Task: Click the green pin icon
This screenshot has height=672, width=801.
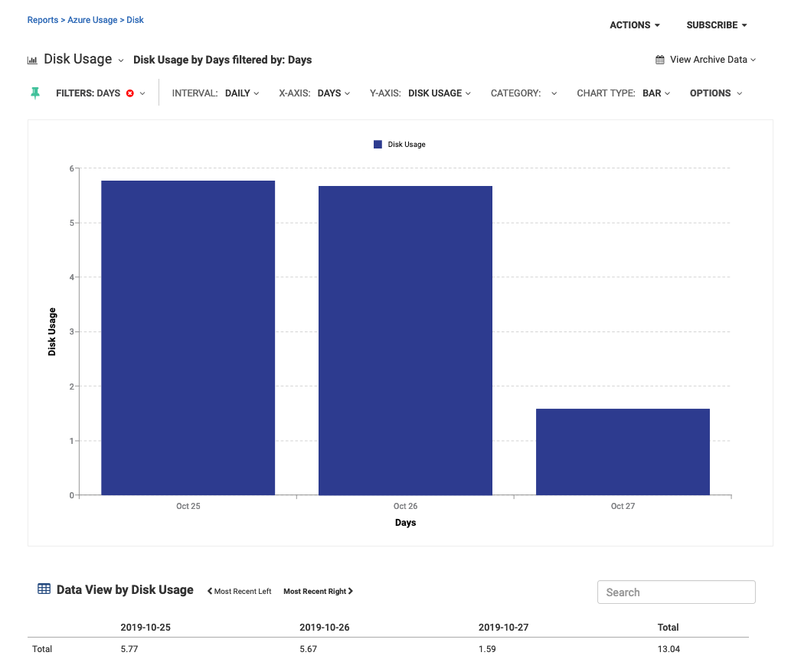Action: 34,93
